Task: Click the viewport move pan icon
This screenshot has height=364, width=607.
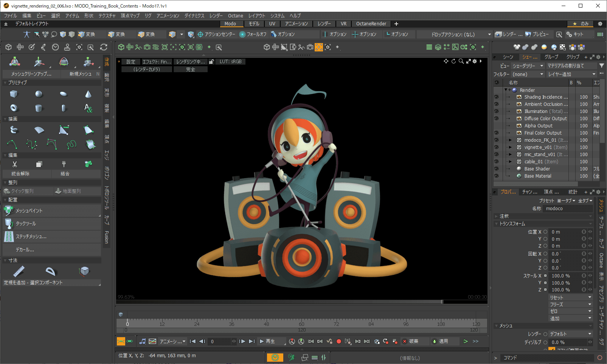Action: coord(446,61)
